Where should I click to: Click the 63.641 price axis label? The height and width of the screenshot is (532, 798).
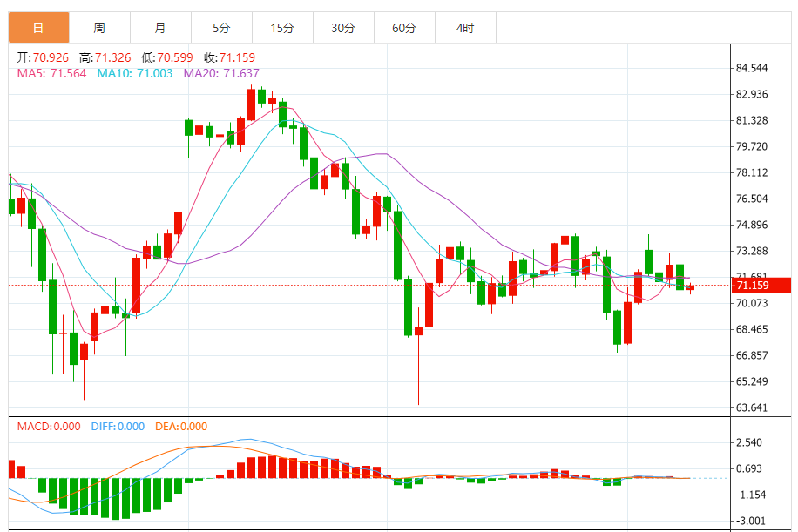(x=752, y=407)
